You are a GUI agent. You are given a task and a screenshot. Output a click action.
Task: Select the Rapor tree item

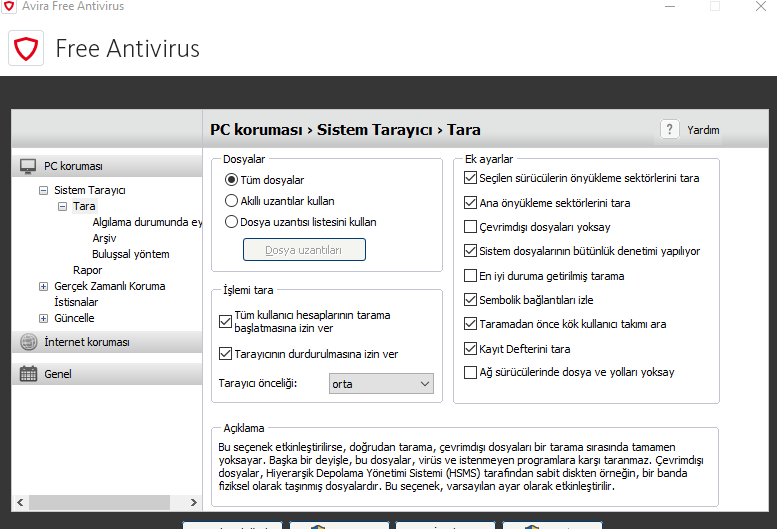(87, 270)
